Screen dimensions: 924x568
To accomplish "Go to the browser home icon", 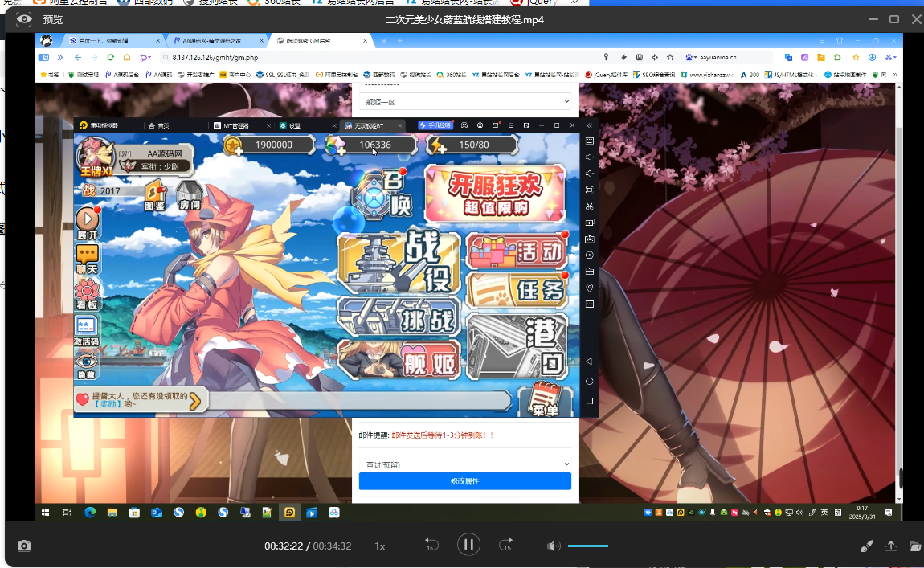I will (127, 57).
